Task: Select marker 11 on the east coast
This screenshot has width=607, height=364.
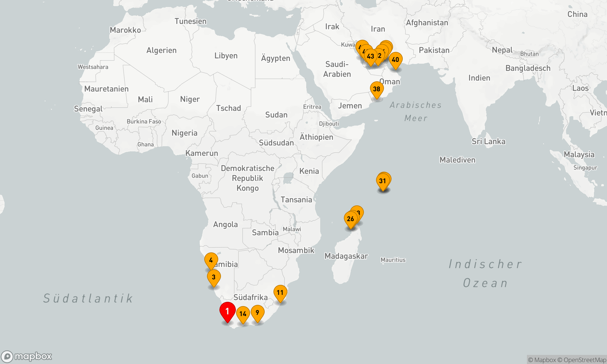Action: [x=280, y=292]
